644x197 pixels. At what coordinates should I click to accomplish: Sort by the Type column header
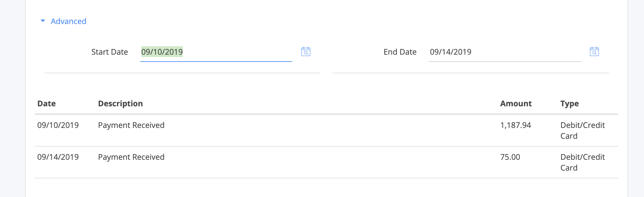[x=569, y=104]
